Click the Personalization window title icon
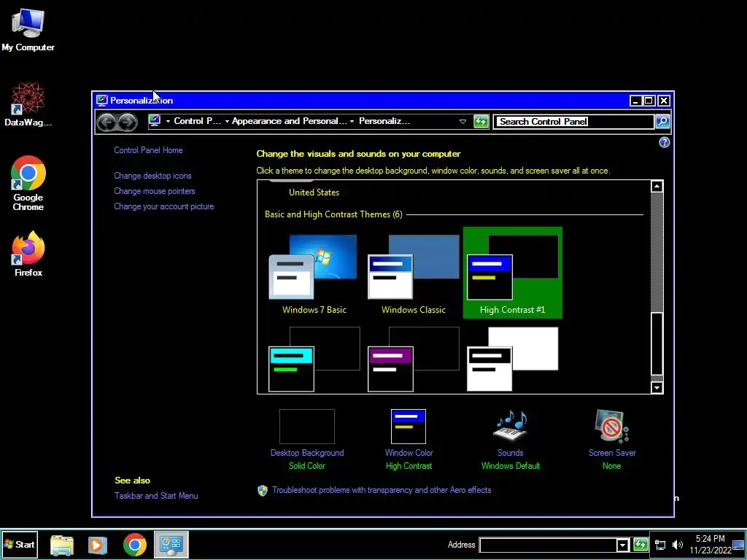Image resolution: width=747 pixels, height=560 pixels. click(102, 100)
